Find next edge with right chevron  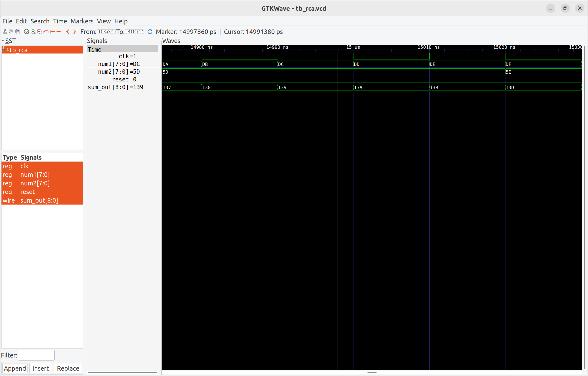pyautogui.click(x=75, y=32)
